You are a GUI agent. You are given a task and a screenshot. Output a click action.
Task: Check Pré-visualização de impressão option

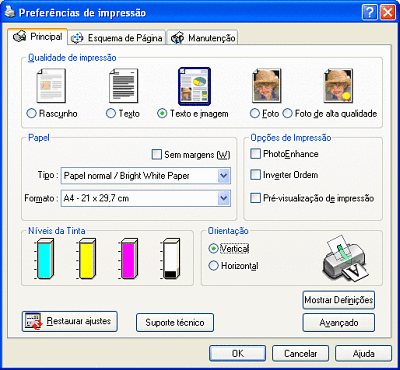tap(255, 198)
